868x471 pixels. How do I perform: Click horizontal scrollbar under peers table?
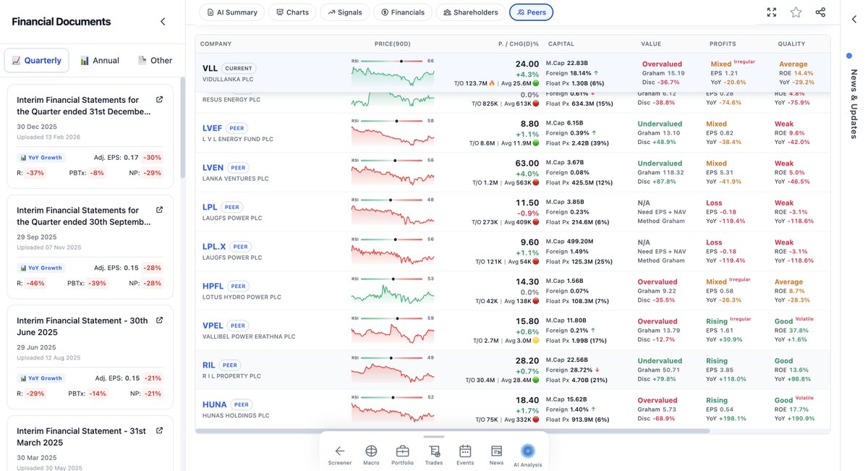(454, 431)
